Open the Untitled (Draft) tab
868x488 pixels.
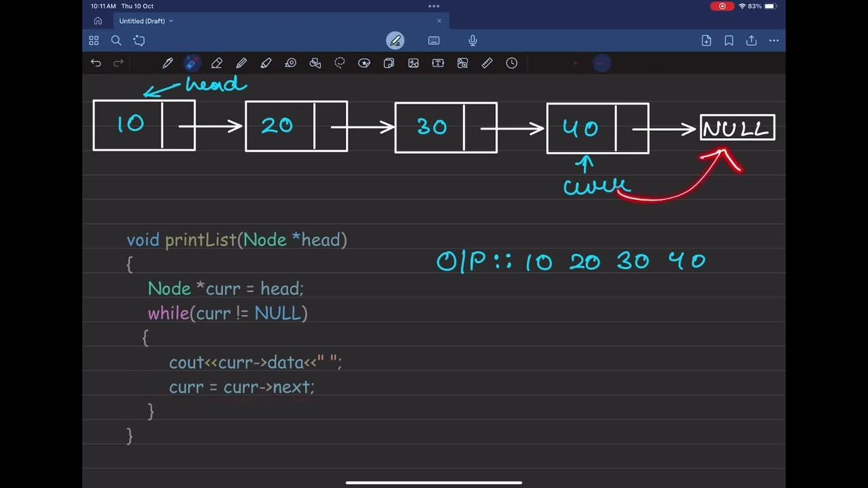click(x=280, y=21)
